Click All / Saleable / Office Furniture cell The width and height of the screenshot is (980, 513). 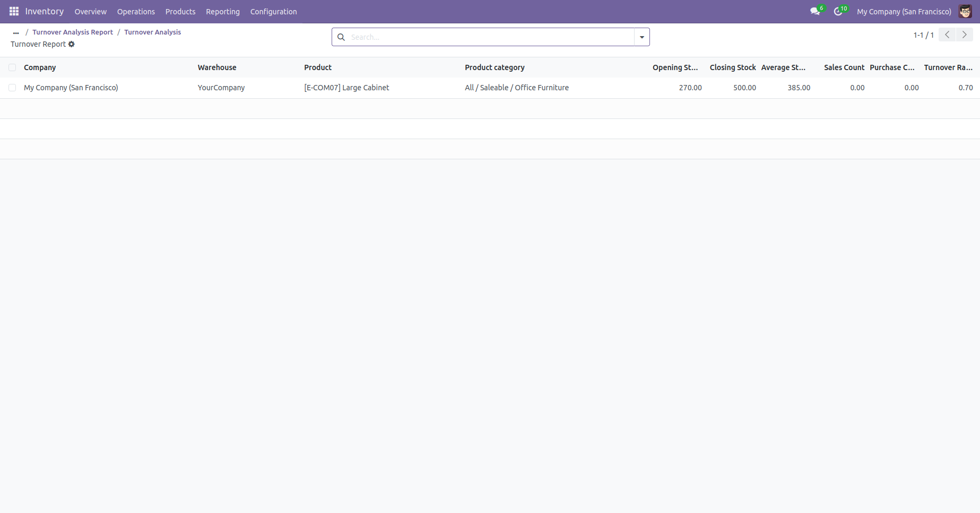coord(517,88)
